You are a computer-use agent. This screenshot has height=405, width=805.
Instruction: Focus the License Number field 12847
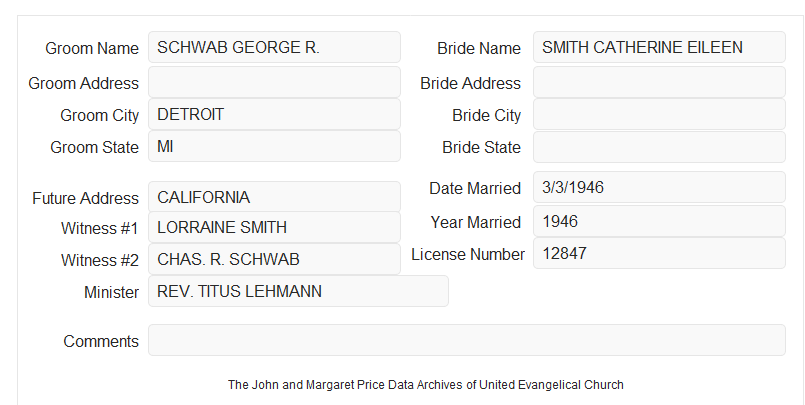[x=659, y=253]
